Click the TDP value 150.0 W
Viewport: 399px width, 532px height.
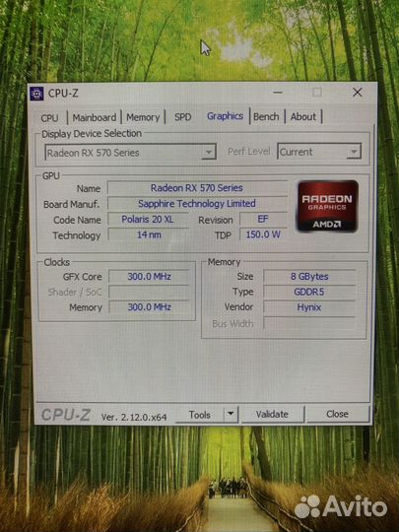tap(263, 234)
